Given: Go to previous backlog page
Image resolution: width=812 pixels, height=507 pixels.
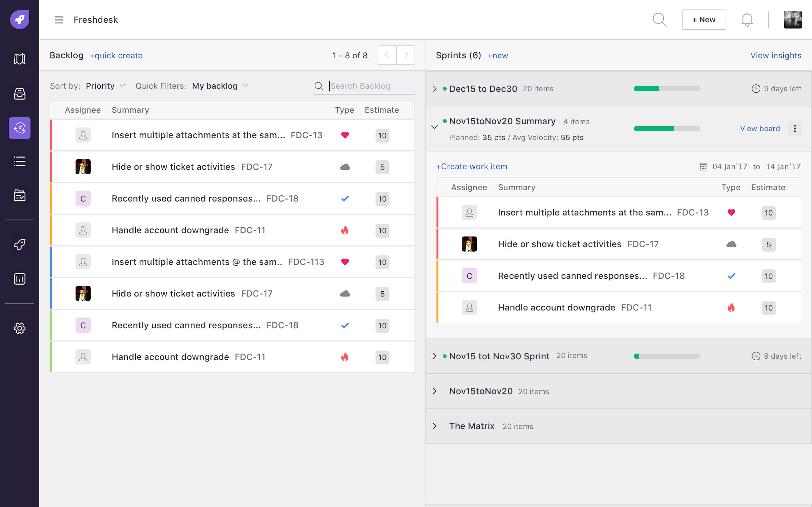Looking at the screenshot, I should (387, 55).
